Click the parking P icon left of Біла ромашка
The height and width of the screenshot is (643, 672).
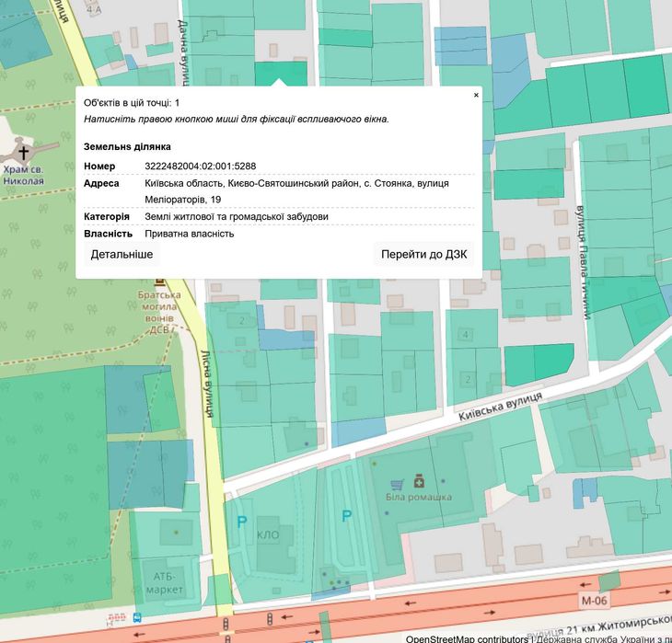pyautogui.click(x=347, y=516)
